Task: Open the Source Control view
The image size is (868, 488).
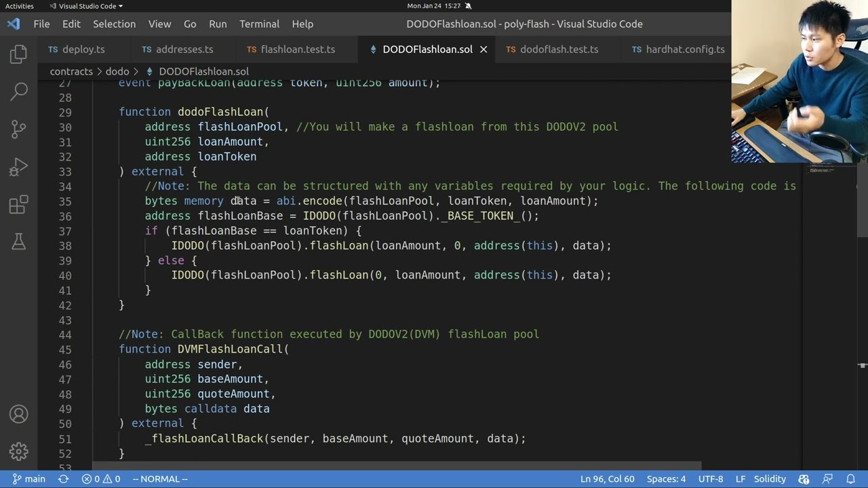Action: [19, 128]
